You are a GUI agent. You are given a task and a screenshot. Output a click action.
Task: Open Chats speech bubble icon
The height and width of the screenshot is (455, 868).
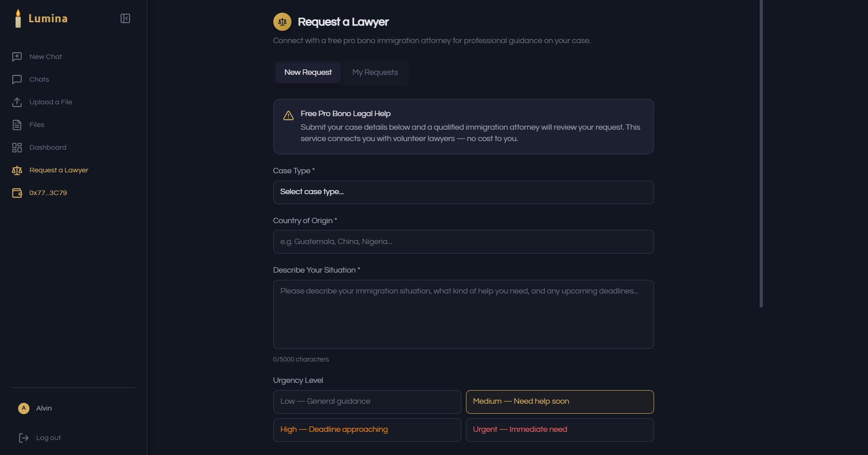pos(17,79)
